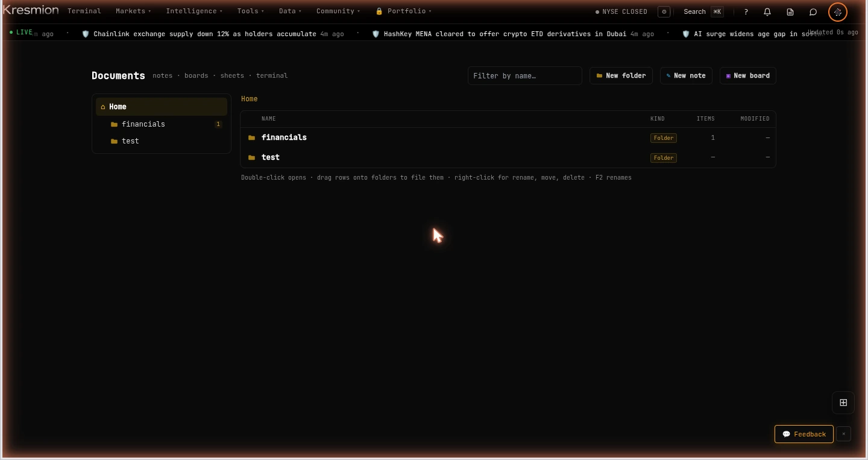Open the AI surge widens age gap headline
This screenshot has width=868, height=460.
click(756, 34)
